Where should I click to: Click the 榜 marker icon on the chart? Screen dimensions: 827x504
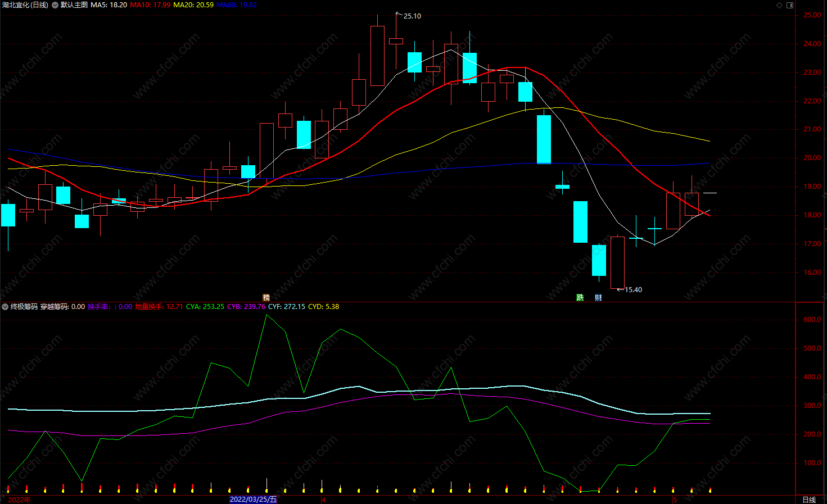pyautogui.click(x=266, y=297)
